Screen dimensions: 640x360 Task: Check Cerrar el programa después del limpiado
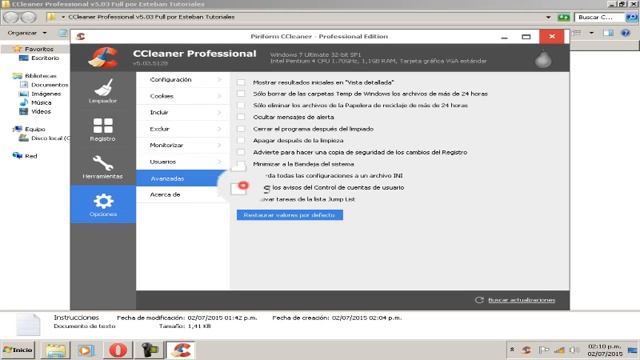coord(241,129)
